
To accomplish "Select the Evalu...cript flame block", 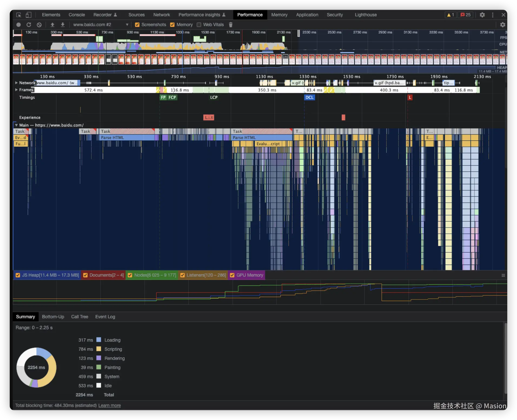I will point(268,144).
